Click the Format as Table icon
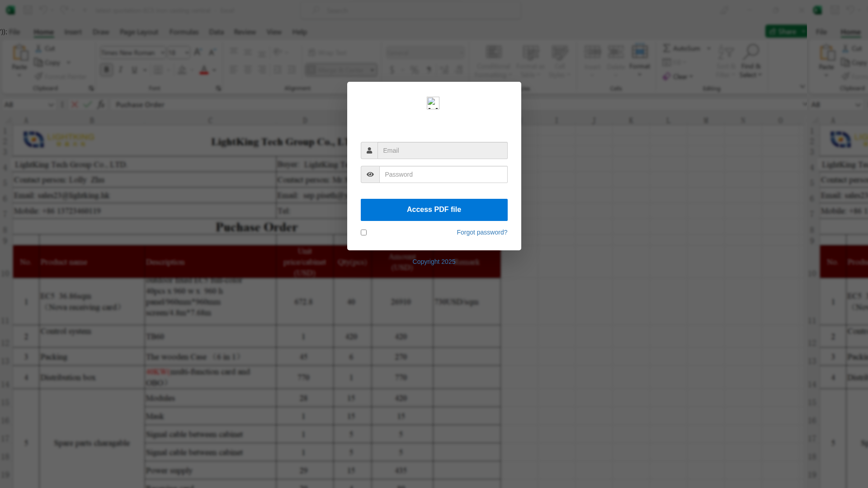 point(531,52)
